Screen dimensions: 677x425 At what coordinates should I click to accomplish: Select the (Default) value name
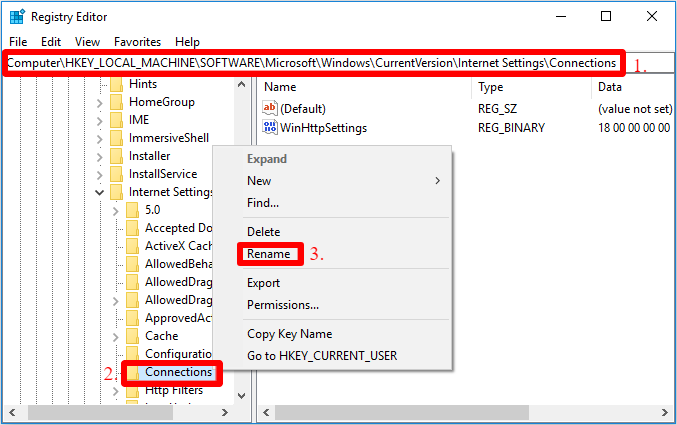click(303, 109)
